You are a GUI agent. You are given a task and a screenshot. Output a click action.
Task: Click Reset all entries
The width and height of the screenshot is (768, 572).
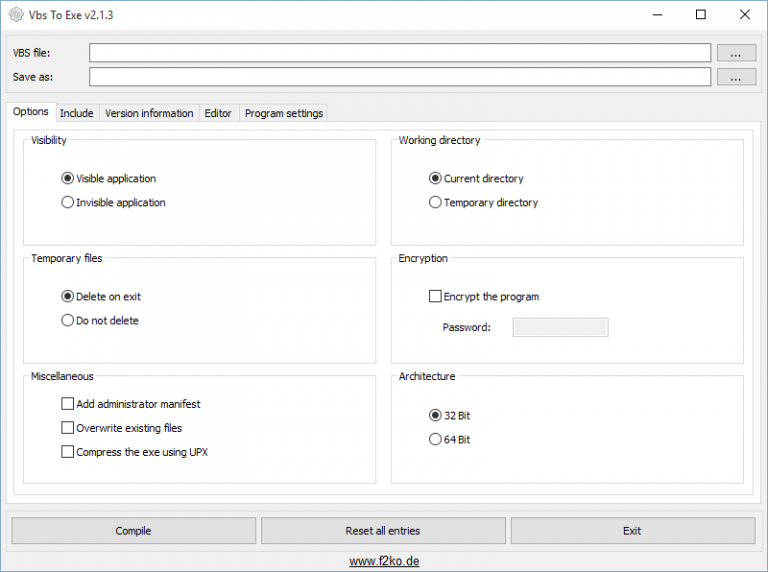click(x=383, y=531)
